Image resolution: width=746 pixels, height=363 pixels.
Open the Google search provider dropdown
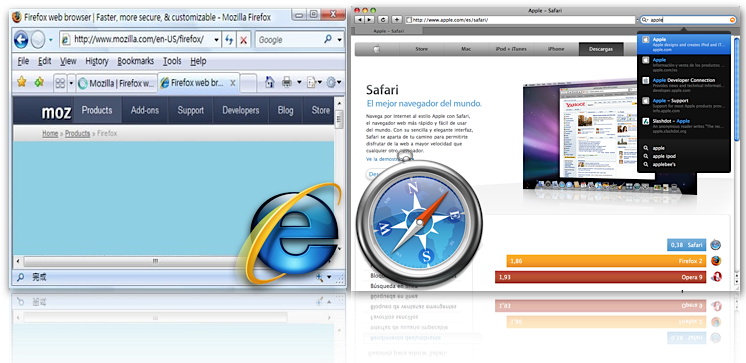[x=340, y=40]
